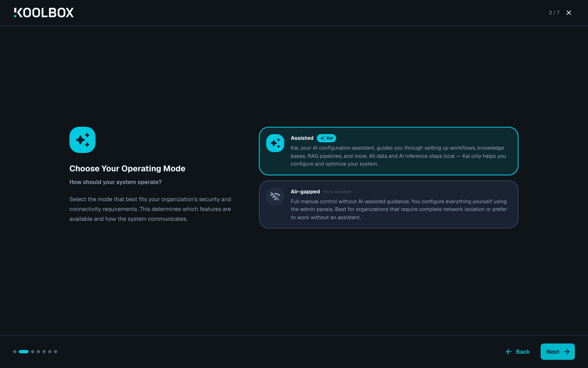Click the 'Choose Your Operating Mode' heading
Image resolution: width=588 pixels, height=368 pixels.
click(127, 168)
